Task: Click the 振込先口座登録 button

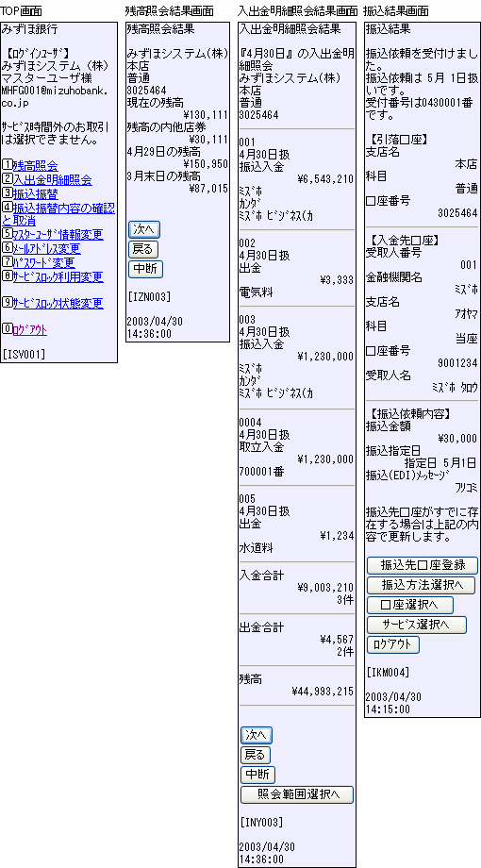Action: (423, 565)
